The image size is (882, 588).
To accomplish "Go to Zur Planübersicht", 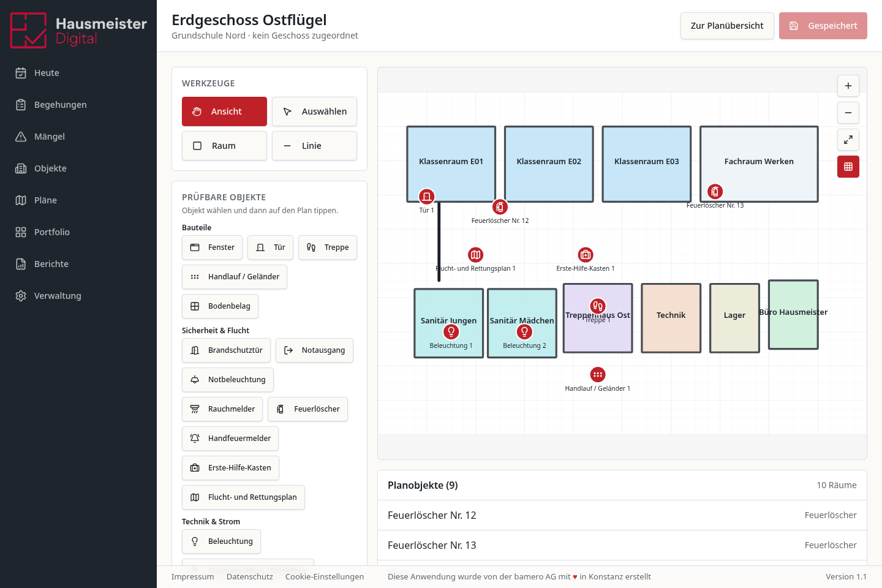I will point(727,26).
